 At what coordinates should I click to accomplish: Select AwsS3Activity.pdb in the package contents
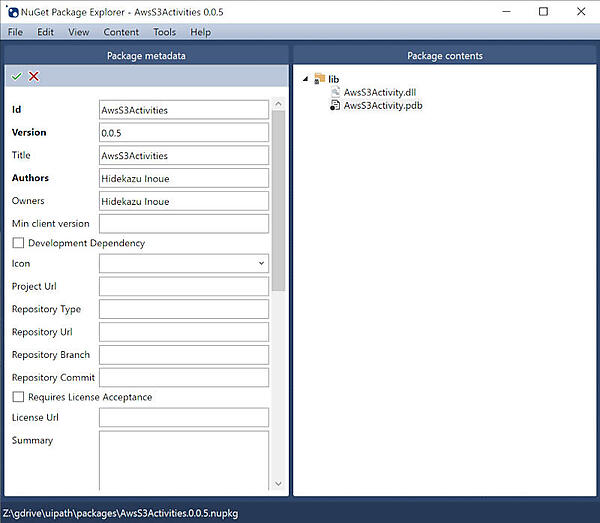(382, 105)
